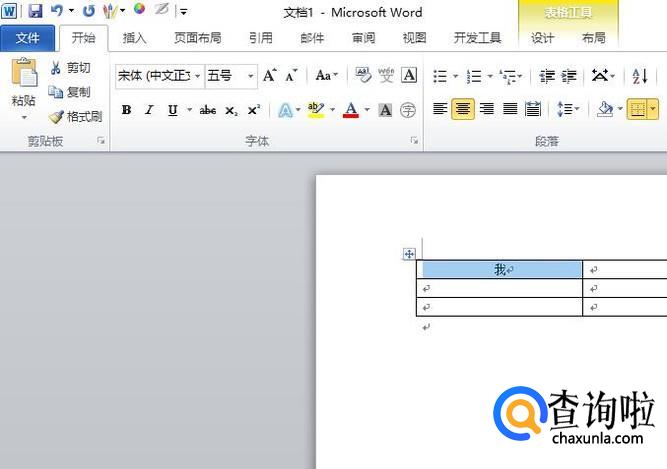Click the Strikethrough abc icon

click(x=208, y=111)
